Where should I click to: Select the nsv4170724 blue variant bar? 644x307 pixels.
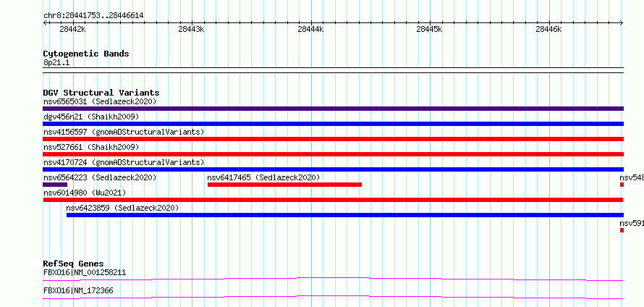(x=333, y=169)
